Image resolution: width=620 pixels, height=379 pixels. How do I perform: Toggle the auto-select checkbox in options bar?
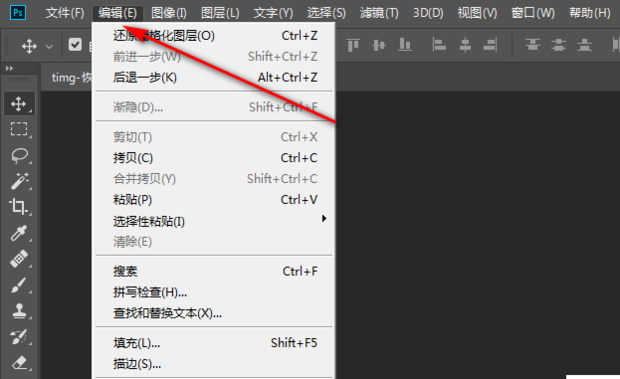[75, 45]
